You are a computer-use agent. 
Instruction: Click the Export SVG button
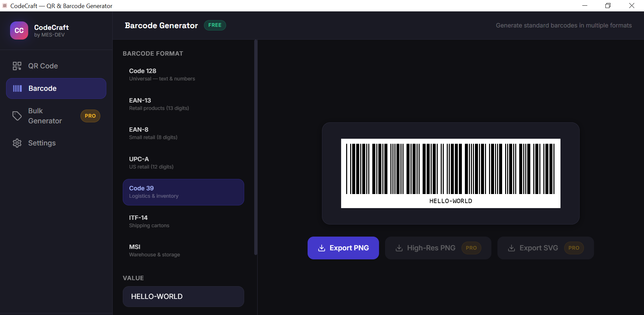(x=545, y=248)
